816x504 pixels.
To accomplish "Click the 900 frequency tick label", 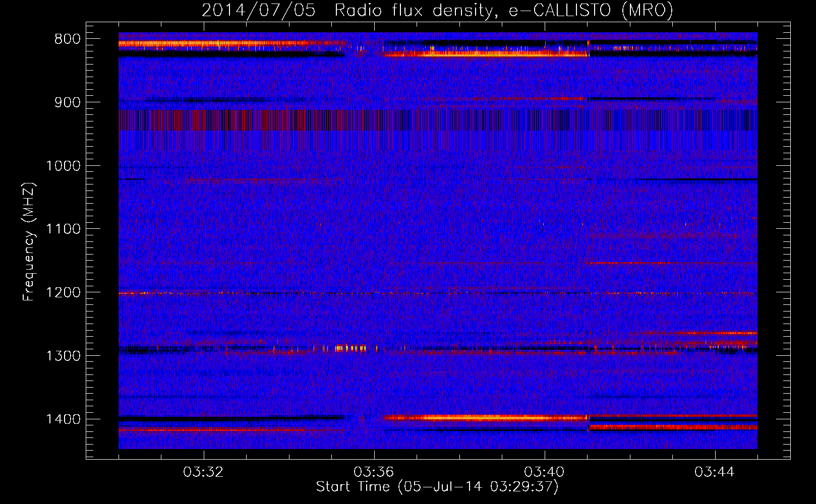I will coord(68,102).
